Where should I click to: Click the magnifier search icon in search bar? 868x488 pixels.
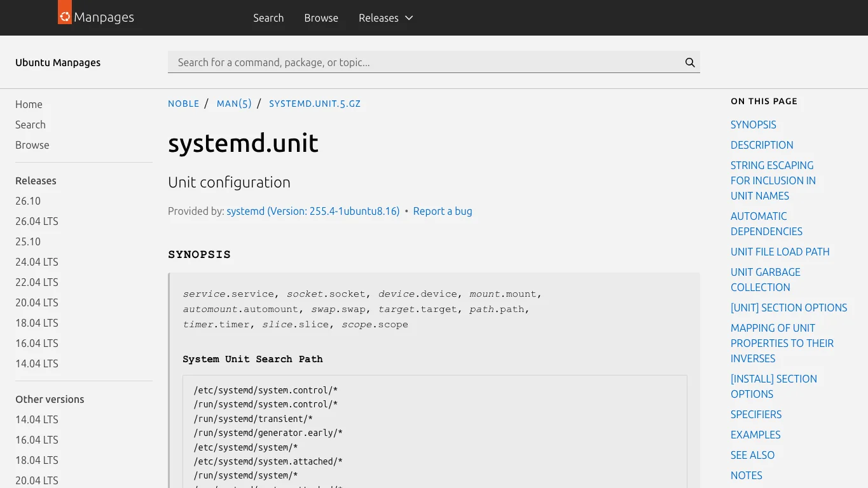[x=690, y=62]
